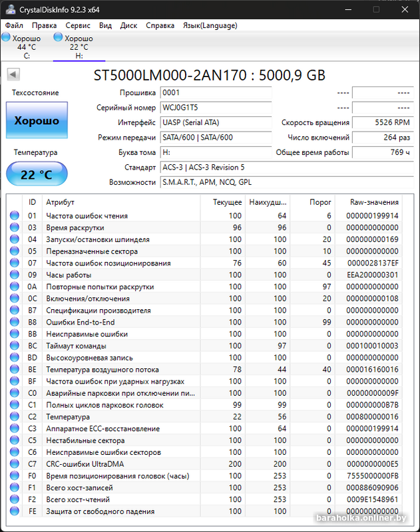Click the previous disk arrow button
The height and width of the screenshot is (532, 420).
tap(13, 74)
